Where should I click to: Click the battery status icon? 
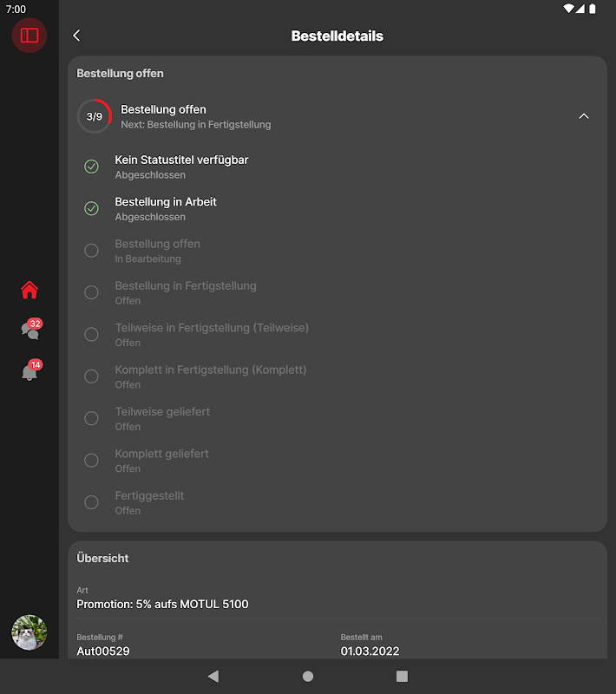coord(592,9)
